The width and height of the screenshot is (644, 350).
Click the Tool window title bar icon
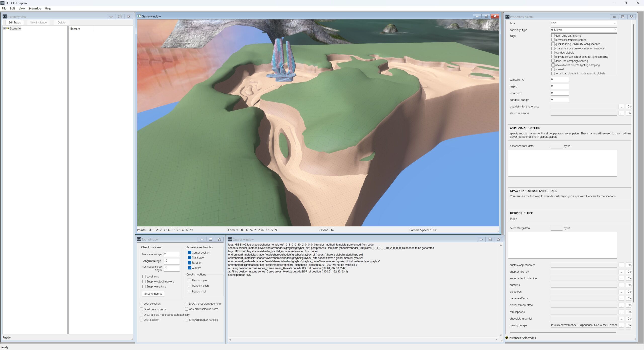pos(139,239)
